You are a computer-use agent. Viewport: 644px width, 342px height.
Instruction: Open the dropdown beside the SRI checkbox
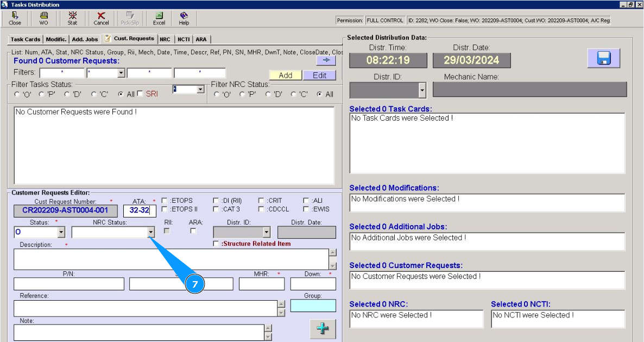[x=200, y=89]
